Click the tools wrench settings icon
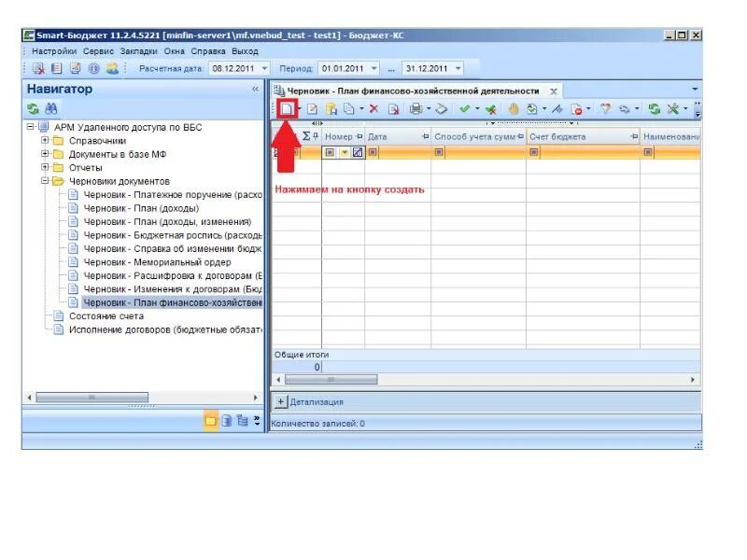Image resolution: width=747 pixels, height=560 pixels. coord(672,109)
